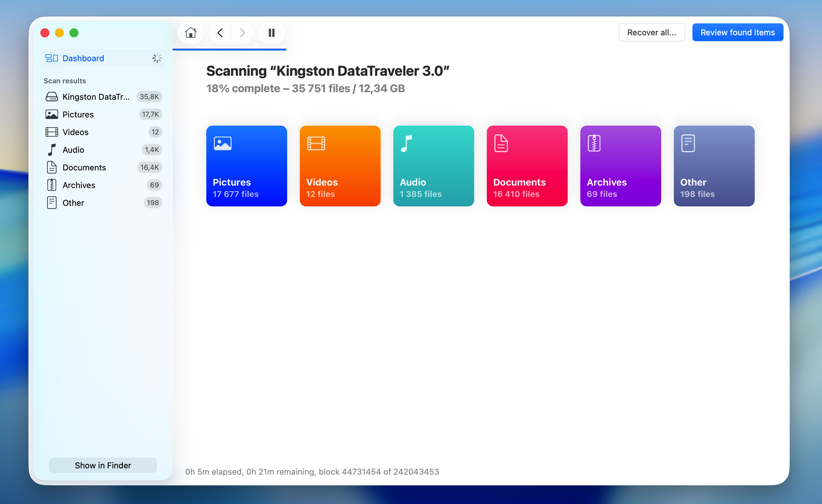Open the purple Archives tile
The width and height of the screenshot is (822, 504).
click(620, 166)
